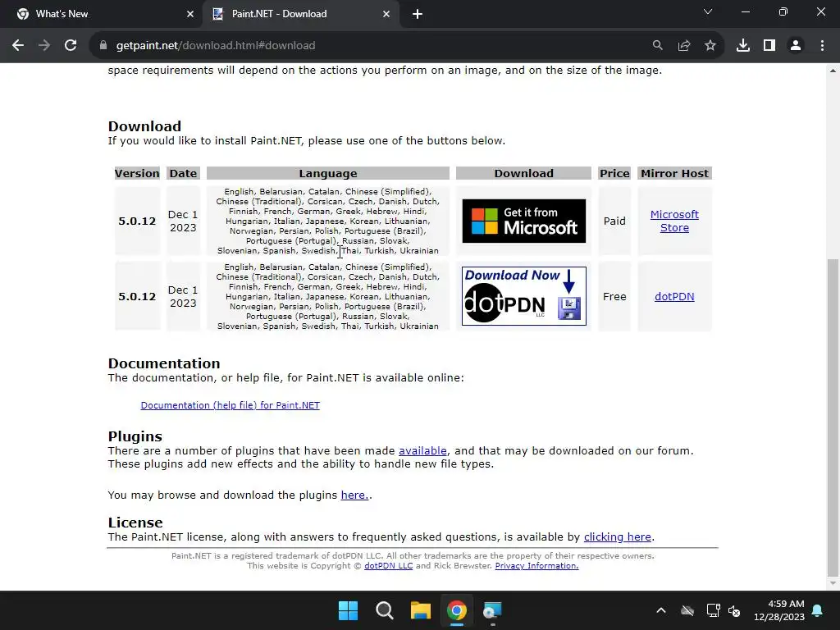Select the Paint.NET - Download tab
The height and width of the screenshot is (630, 840).
[300, 14]
